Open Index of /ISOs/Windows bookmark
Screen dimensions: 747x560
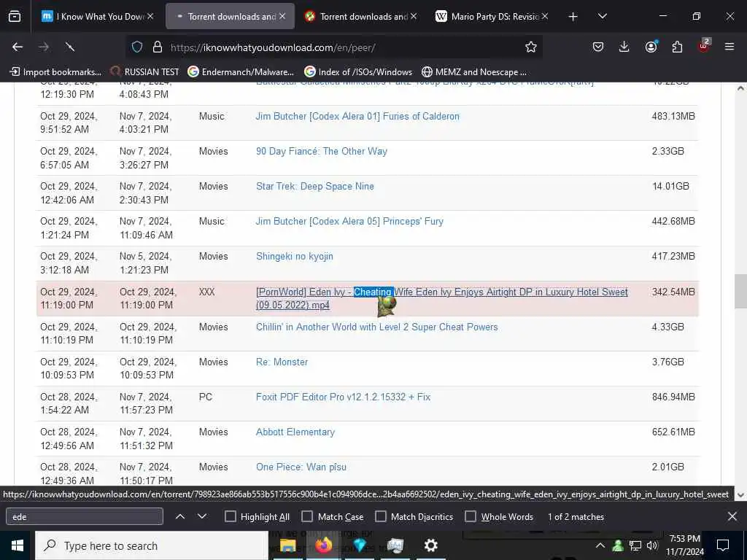(x=357, y=72)
